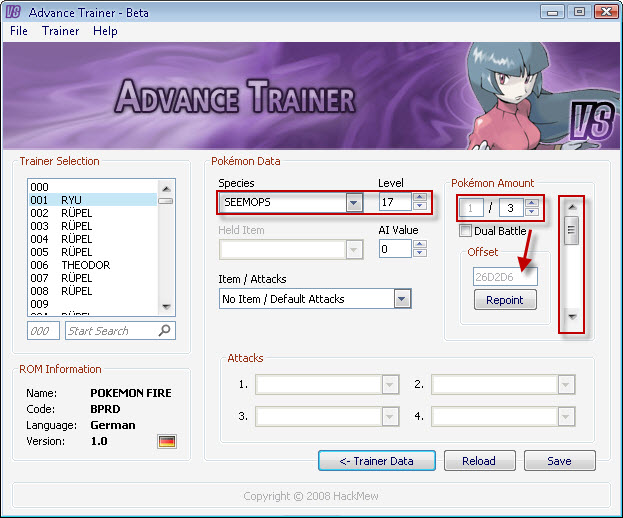Click Pokémon selector scroll up arrow
Screen dimensions: 623x518
coord(572,207)
